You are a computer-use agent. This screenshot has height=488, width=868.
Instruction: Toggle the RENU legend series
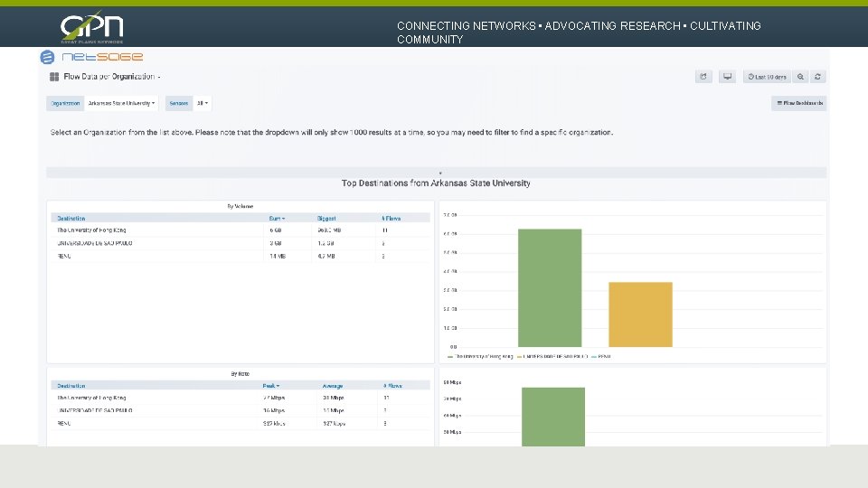pyautogui.click(x=601, y=357)
